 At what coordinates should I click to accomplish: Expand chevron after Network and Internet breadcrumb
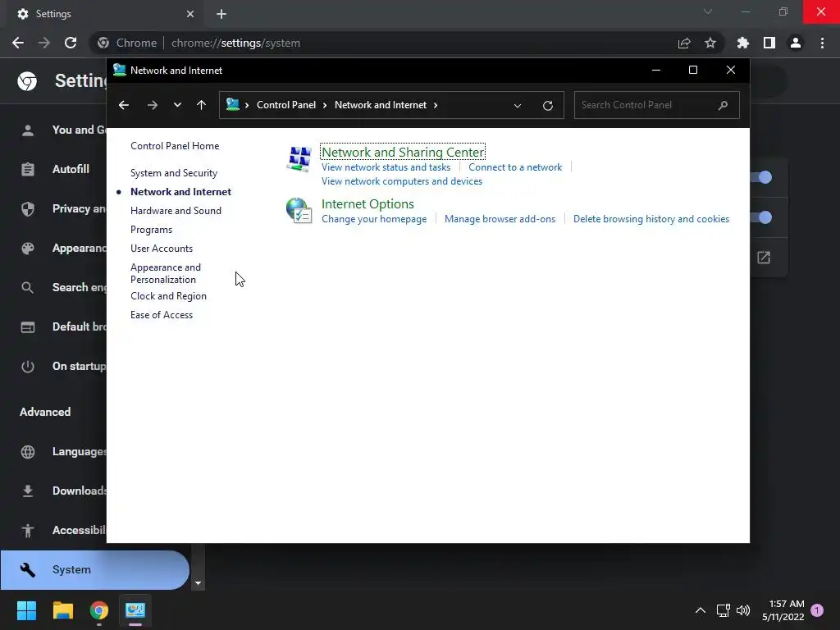tap(436, 105)
